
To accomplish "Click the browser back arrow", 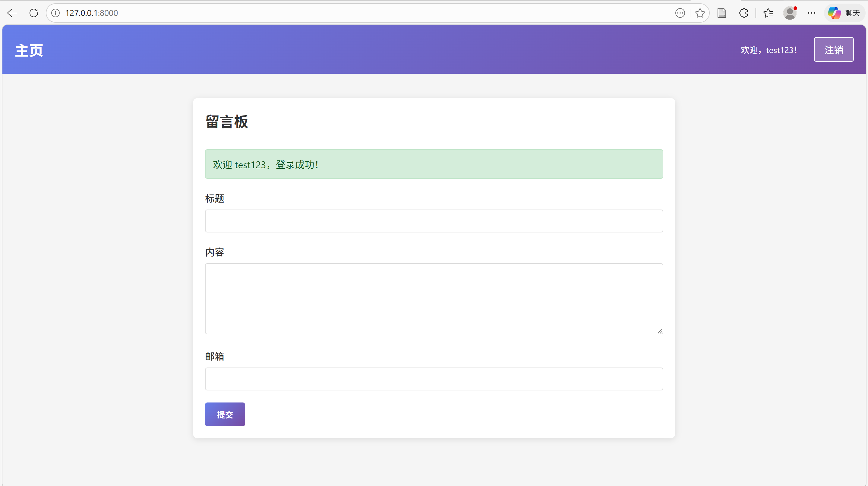I will pos(12,13).
